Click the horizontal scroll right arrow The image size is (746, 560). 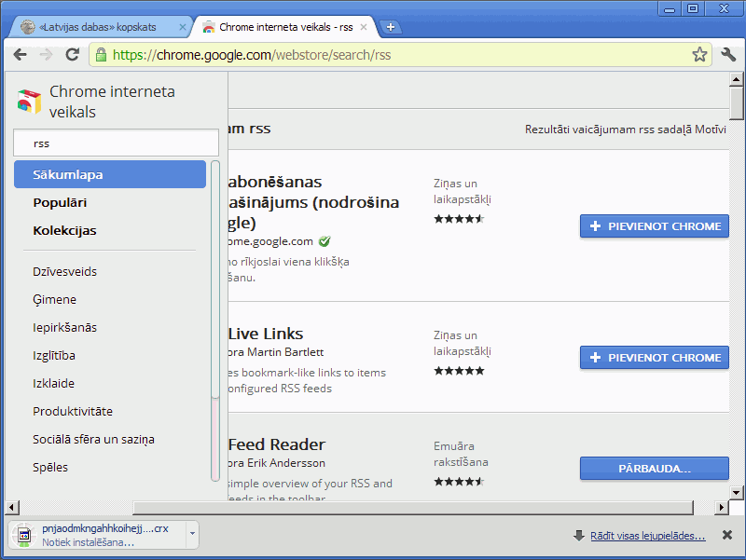722,507
